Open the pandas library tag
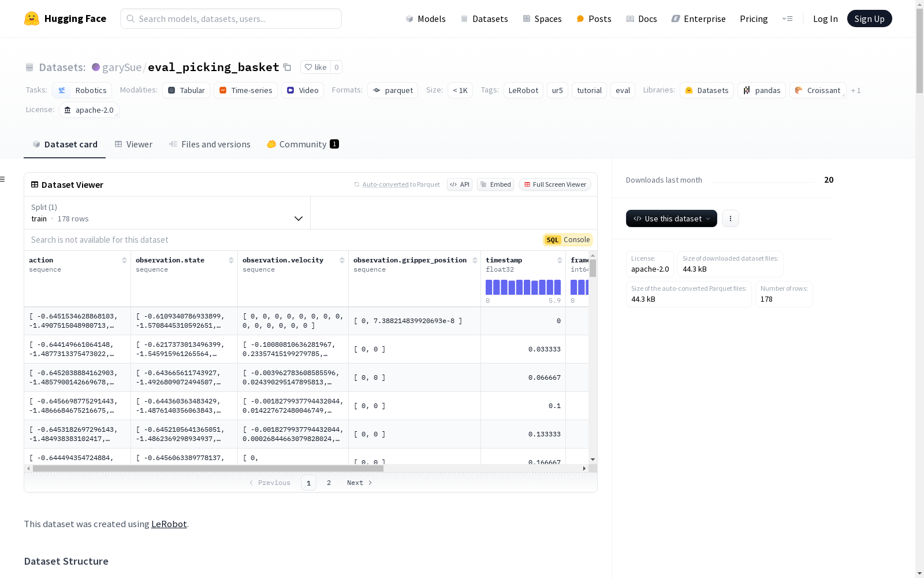The height and width of the screenshot is (578, 924). coord(762,90)
